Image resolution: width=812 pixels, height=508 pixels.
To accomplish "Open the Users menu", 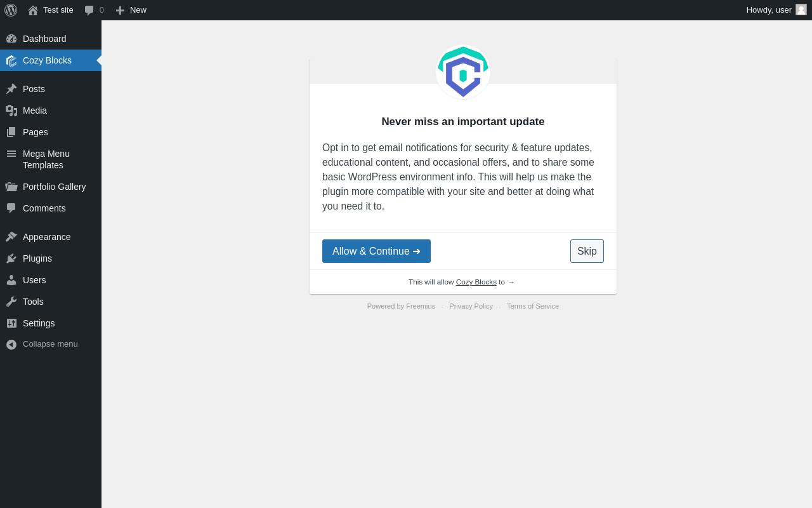I will pos(51,280).
